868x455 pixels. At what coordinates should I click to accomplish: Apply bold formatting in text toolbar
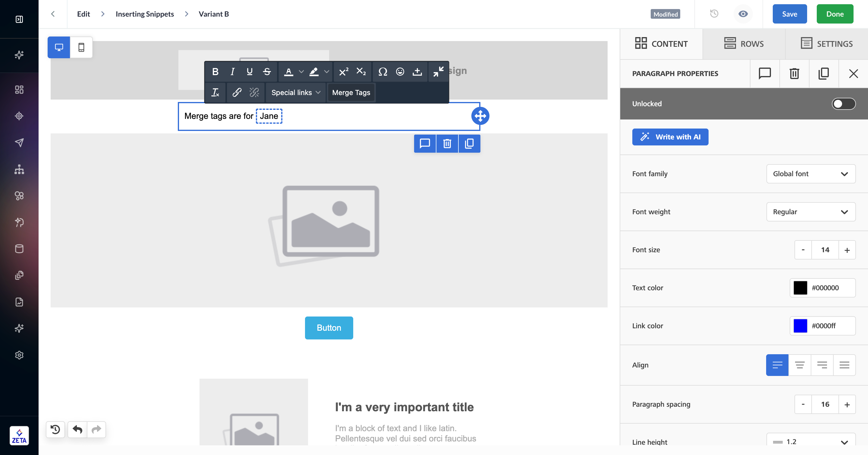point(215,72)
